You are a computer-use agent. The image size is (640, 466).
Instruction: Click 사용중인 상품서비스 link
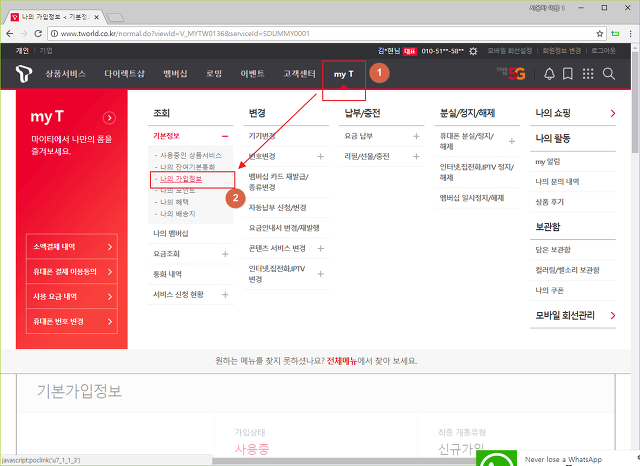click(x=191, y=155)
